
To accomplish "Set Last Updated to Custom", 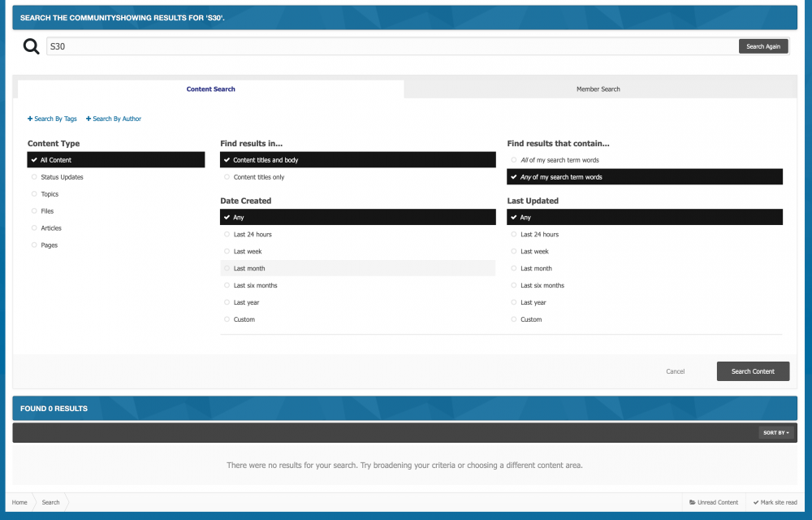I will pos(645,319).
